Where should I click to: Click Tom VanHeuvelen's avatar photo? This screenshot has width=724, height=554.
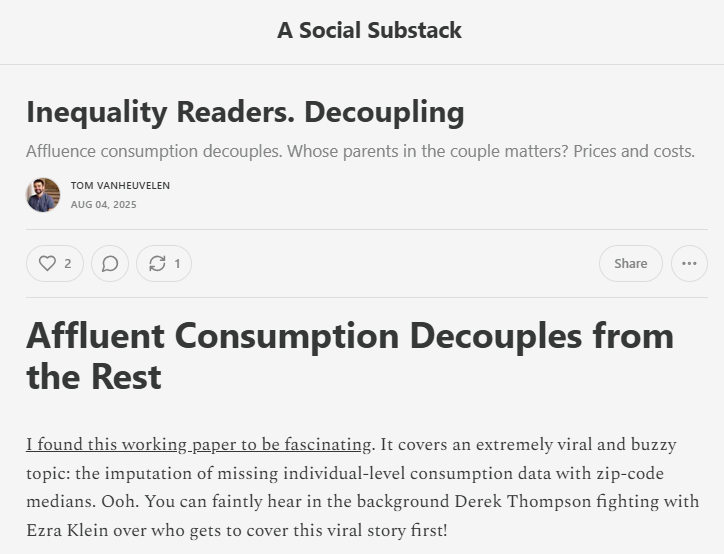43,195
